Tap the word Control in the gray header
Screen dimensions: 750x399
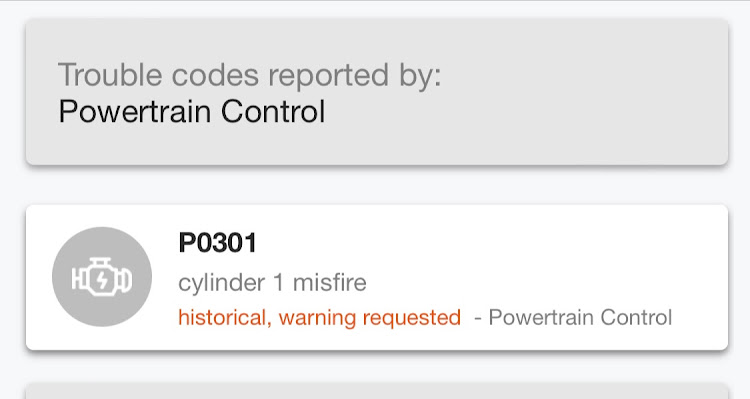273,111
